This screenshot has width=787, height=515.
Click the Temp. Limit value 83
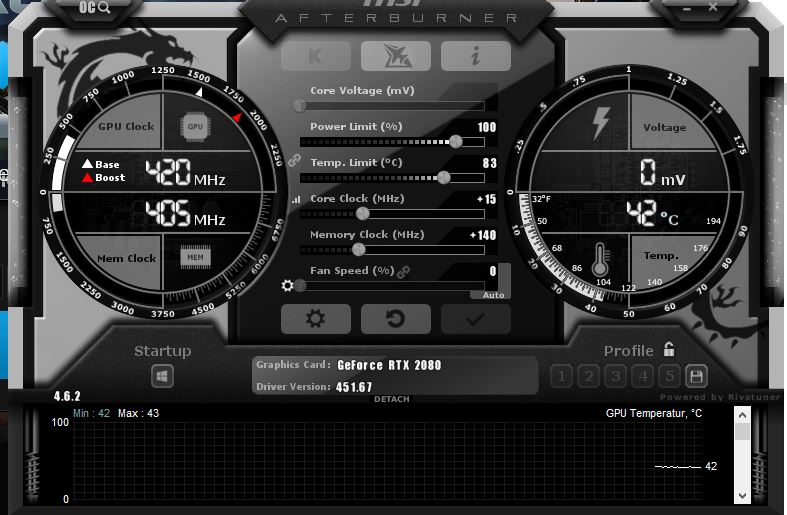489,163
